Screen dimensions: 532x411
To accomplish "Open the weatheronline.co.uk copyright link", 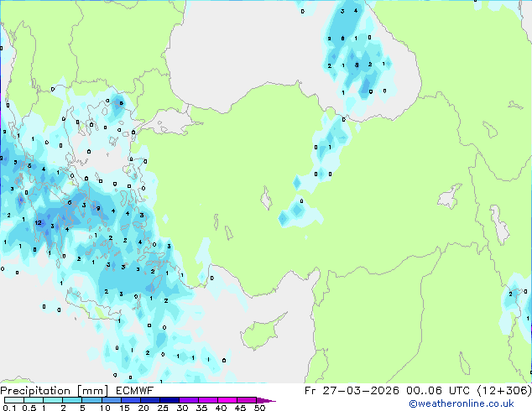I will pyautogui.click(x=462, y=403).
